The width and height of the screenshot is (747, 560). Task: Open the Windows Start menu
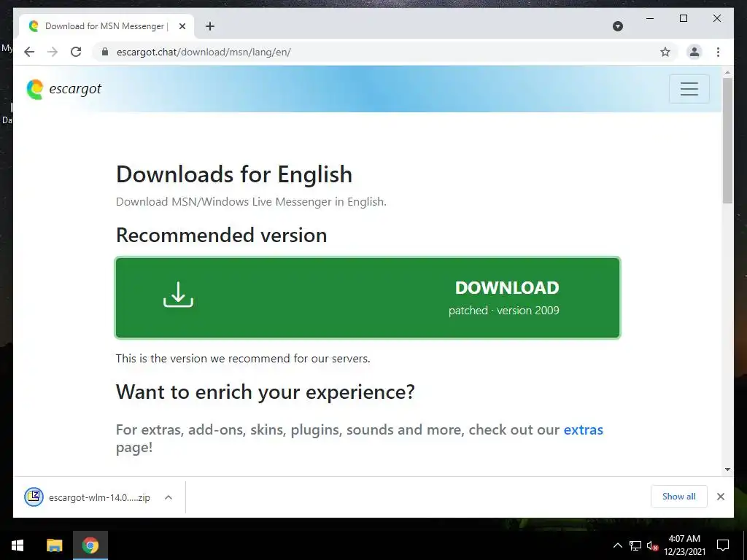pyautogui.click(x=18, y=545)
